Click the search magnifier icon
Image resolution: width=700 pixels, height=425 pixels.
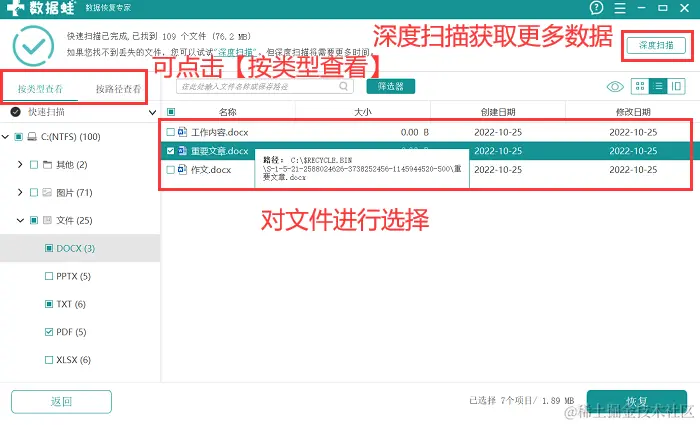point(343,86)
